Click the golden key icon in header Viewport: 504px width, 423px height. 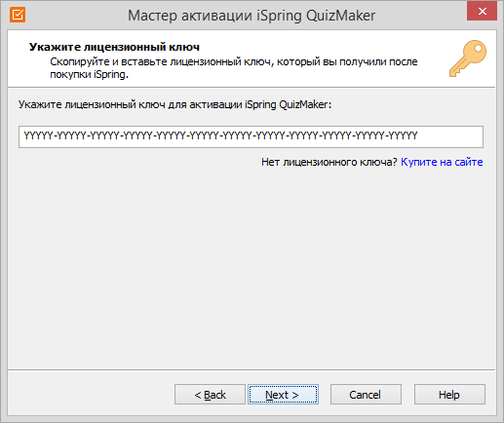pyautogui.click(x=468, y=58)
